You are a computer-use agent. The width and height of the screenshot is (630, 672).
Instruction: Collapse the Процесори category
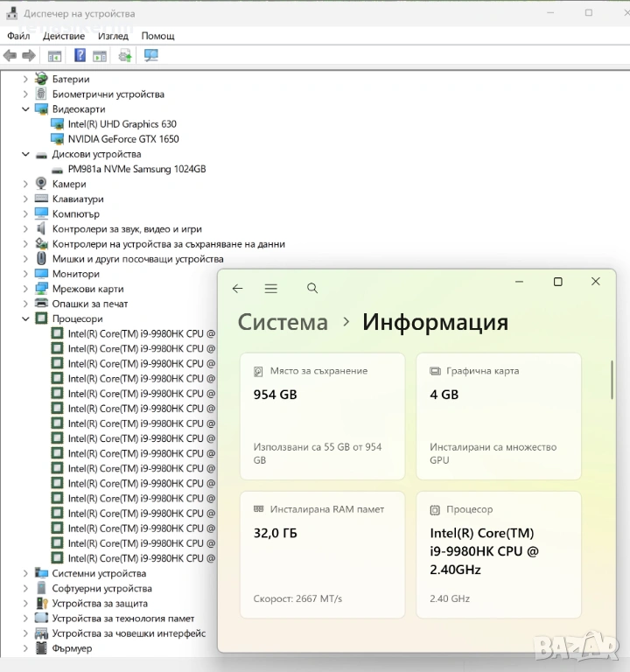(x=25, y=319)
